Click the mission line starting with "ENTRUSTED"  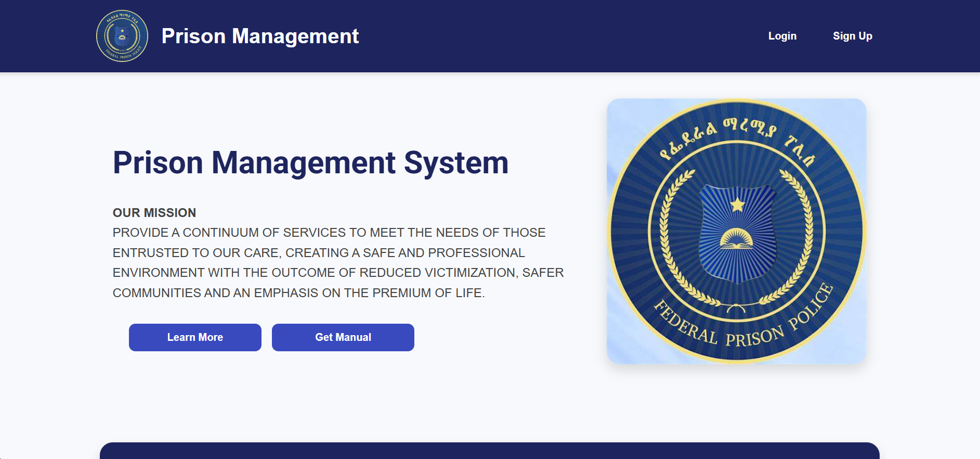tap(318, 253)
